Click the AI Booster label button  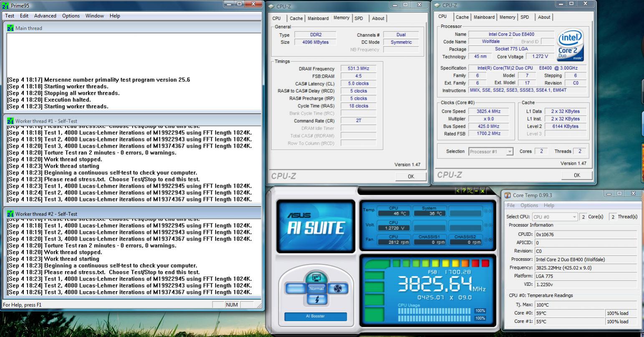point(316,316)
